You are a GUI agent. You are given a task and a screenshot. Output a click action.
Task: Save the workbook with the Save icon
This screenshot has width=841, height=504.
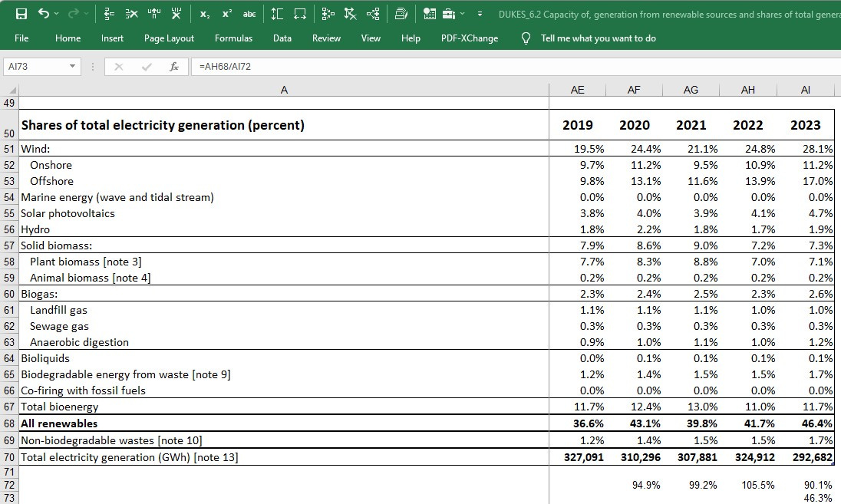(21, 14)
